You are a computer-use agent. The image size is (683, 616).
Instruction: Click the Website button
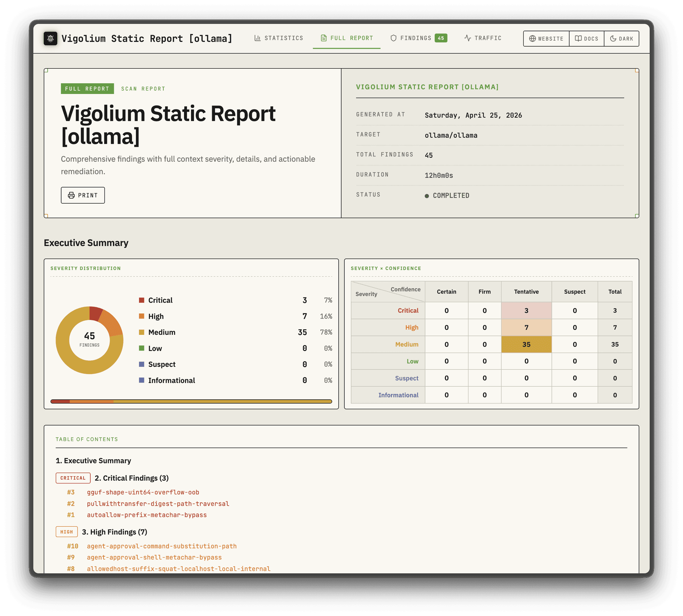click(x=546, y=39)
